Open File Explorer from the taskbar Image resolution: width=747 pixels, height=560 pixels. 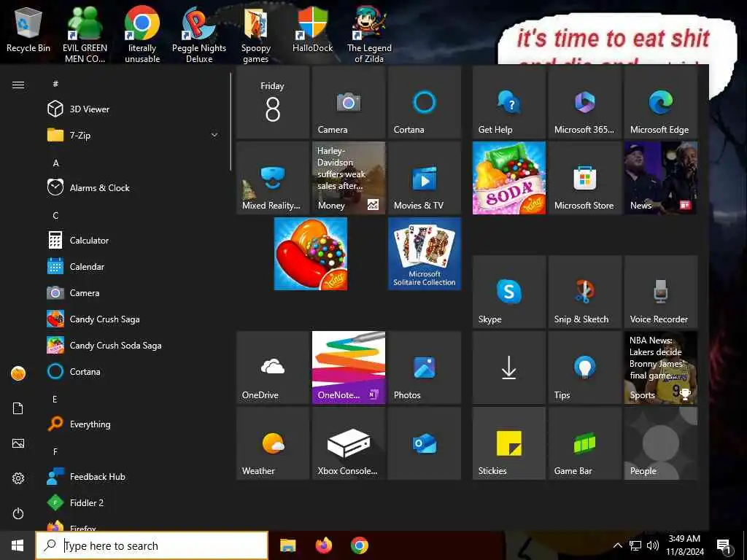pos(287,545)
